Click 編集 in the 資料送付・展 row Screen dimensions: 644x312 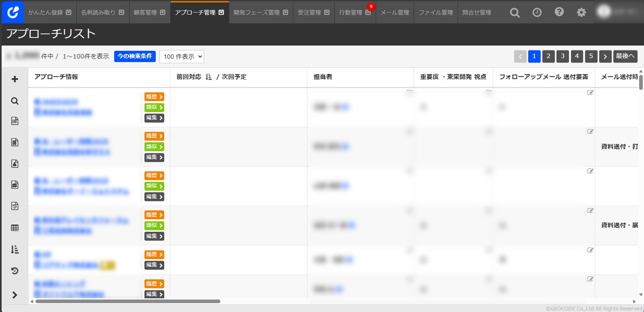154,236
